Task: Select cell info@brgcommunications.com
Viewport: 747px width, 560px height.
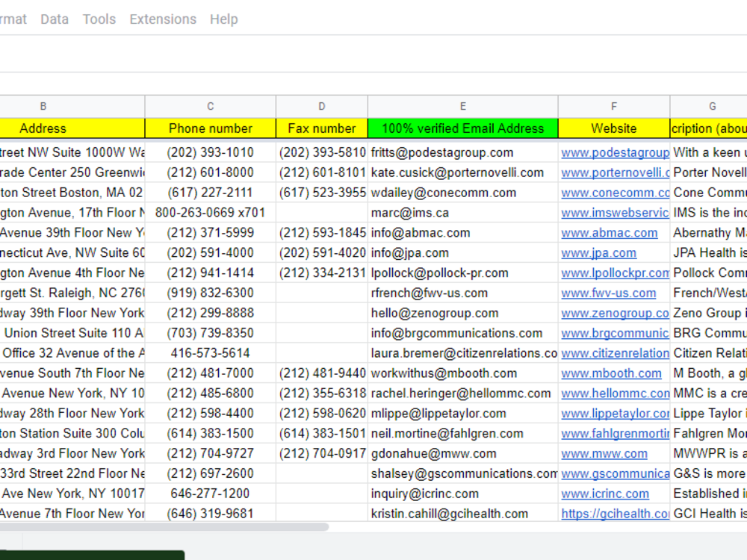Action: 463,333
